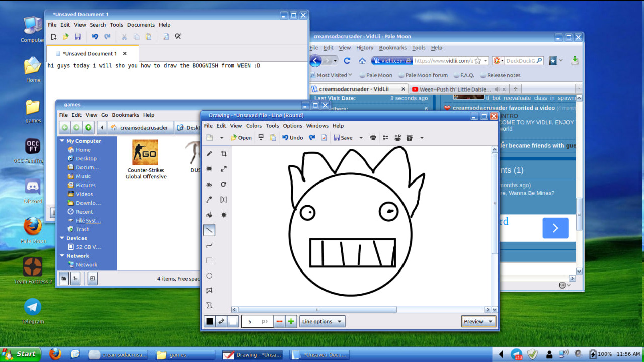This screenshot has height=362, width=644.
Task: Bookmark this page with the star icon
Action: click(477, 61)
